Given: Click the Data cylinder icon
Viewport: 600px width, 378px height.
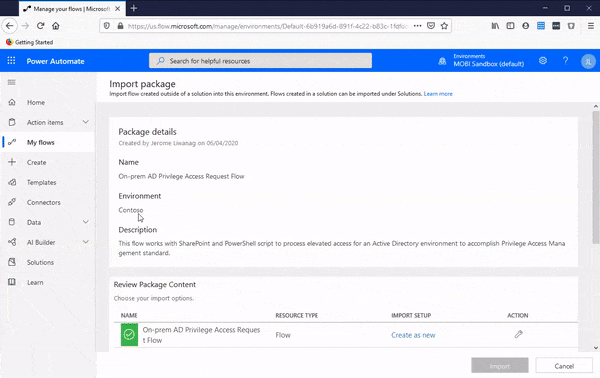Looking at the screenshot, I should click(x=12, y=222).
